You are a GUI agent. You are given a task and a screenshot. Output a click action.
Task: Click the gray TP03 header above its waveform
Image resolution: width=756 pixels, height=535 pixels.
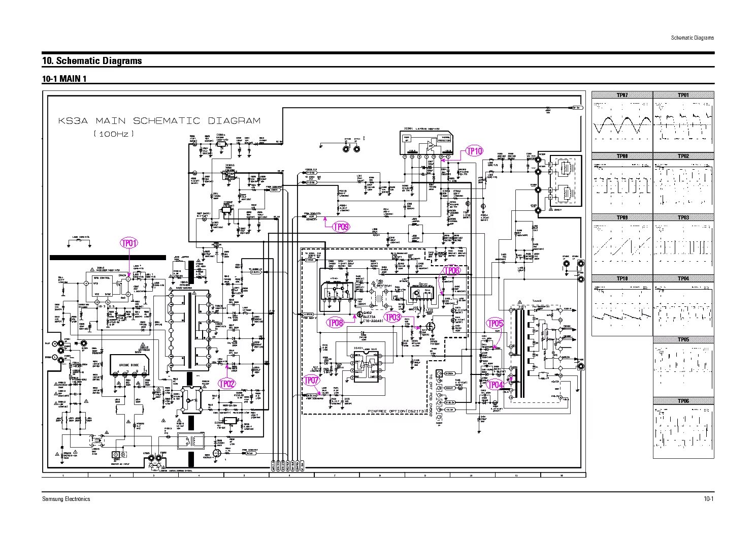[683, 217]
